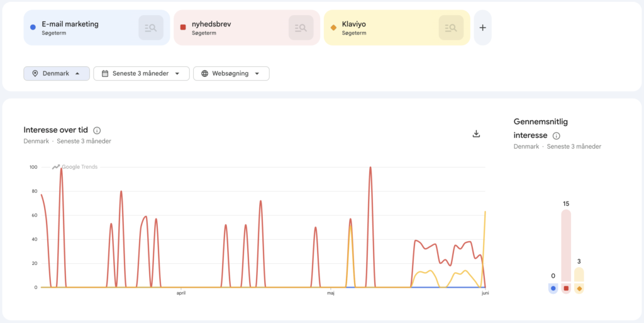Click the nyhedsbrev average bar labeled 15
The height and width of the screenshot is (323, 644).
(566, 246)
